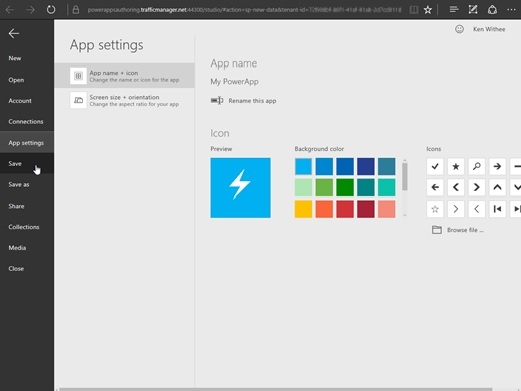Select the thin right chevron icon
521x391 pixels.
pos(456,209)
